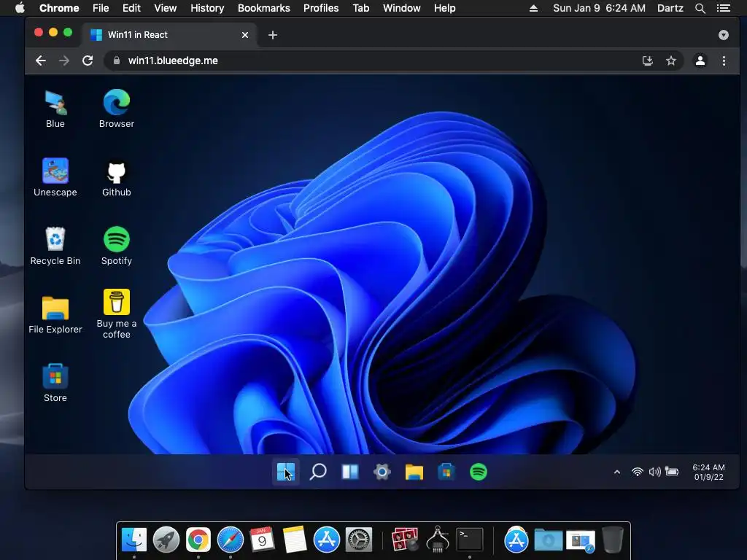
Task: Open Settings gear in taskbar
Action: (x=382, y=472)
